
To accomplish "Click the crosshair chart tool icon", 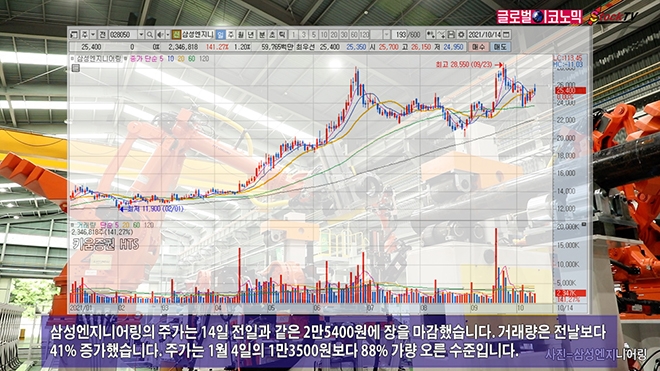I will 431,35.
